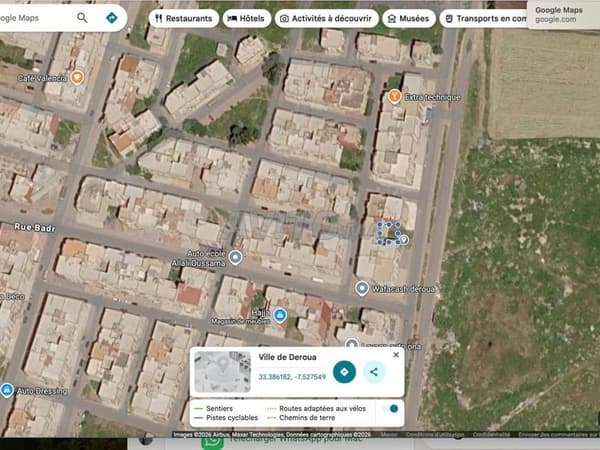Filter map by Musées

point(409,18)
